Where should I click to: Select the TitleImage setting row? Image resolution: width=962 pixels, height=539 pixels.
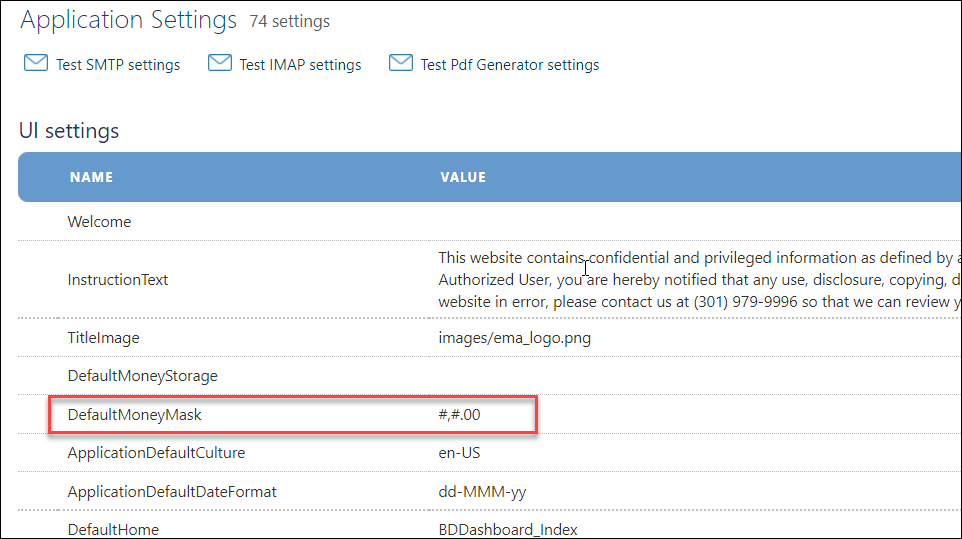tap(103, 338)
